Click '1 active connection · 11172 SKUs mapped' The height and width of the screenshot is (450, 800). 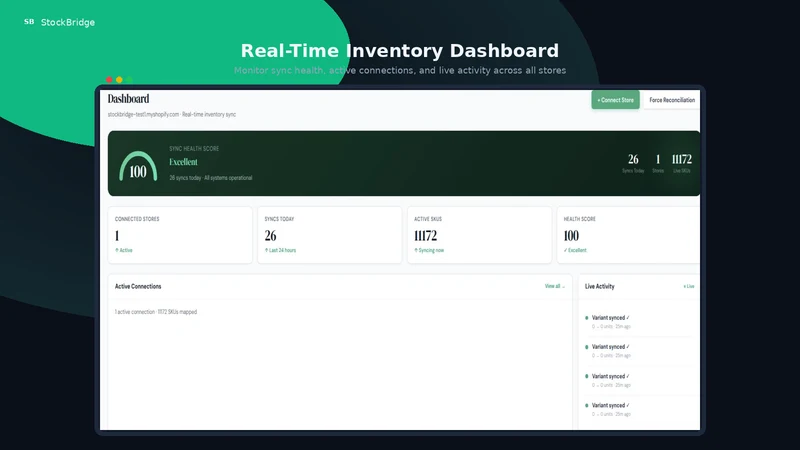click(x=156, y=312)
